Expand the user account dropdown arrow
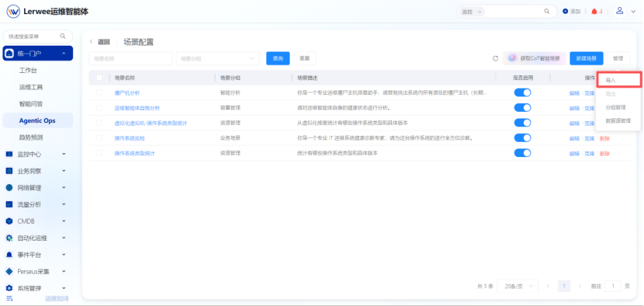 pyautogui.click(x=633, y=12)
